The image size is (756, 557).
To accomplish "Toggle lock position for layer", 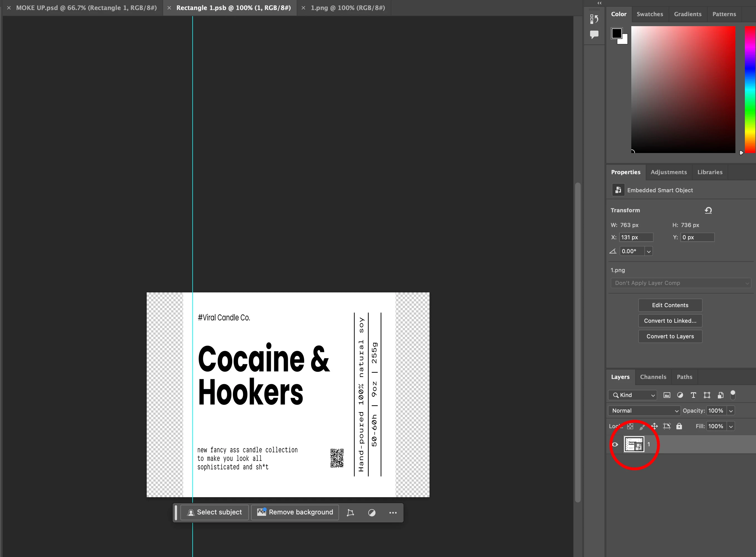I will pos(654,426).
